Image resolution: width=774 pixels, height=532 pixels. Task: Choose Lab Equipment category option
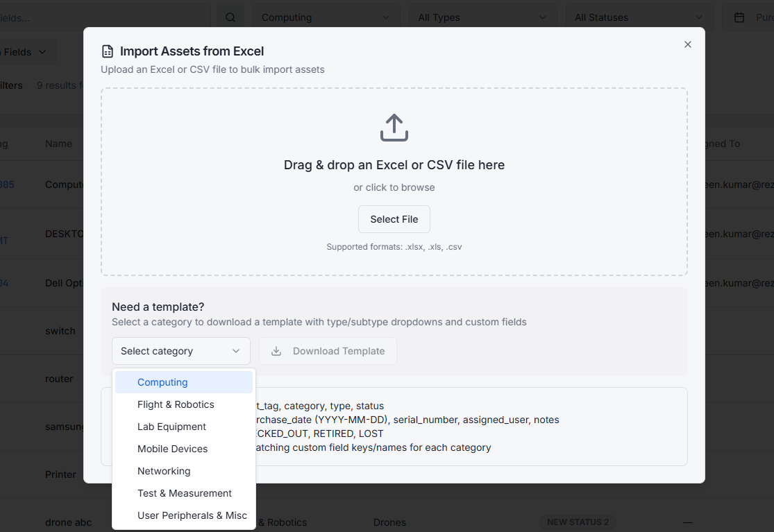pyautogui.click(x=184, y=427)
